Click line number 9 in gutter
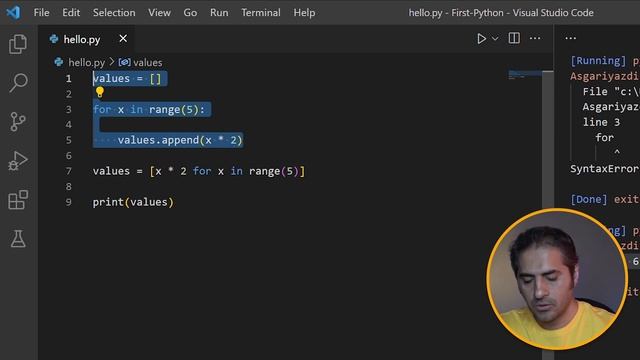640x360 pixels. coord(69,202)
